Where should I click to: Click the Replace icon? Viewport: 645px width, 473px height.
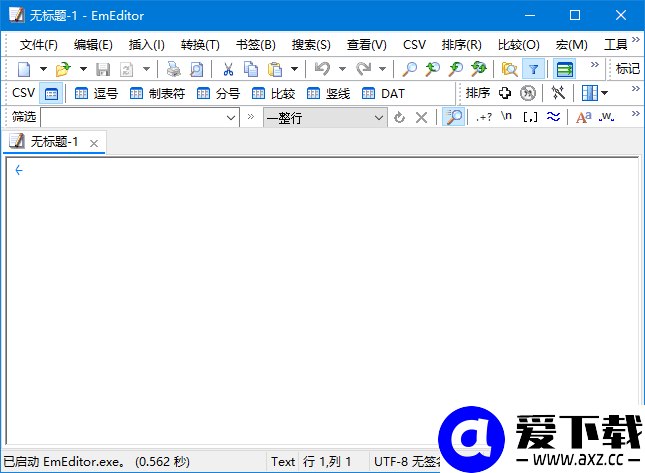(479, 69)
